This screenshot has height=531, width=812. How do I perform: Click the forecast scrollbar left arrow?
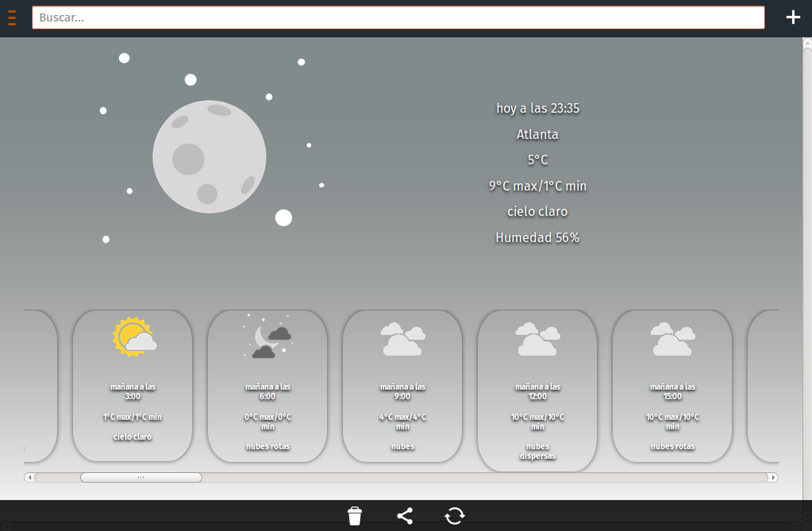[x=29, y=478]
